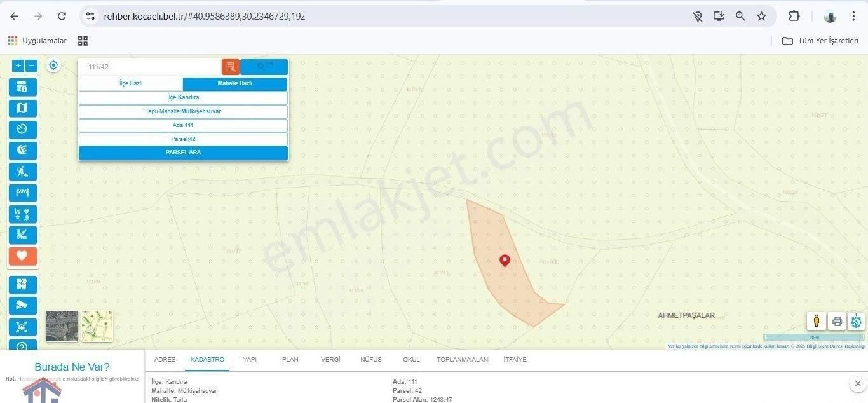Open the Chrome profile avatar
This screenshot has width=868, height=403.
(829, 16)
